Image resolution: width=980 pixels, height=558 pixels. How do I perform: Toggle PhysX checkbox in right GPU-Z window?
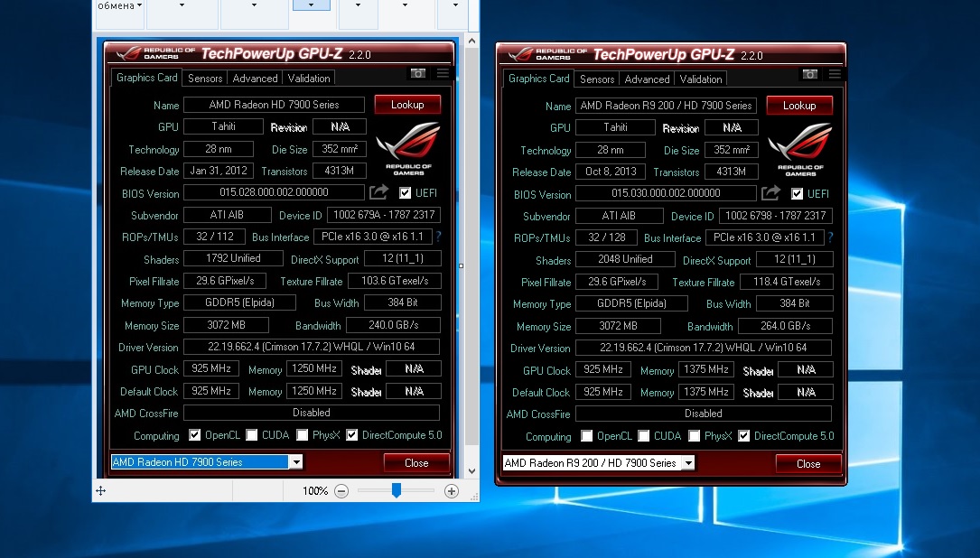tap(695, 436)
